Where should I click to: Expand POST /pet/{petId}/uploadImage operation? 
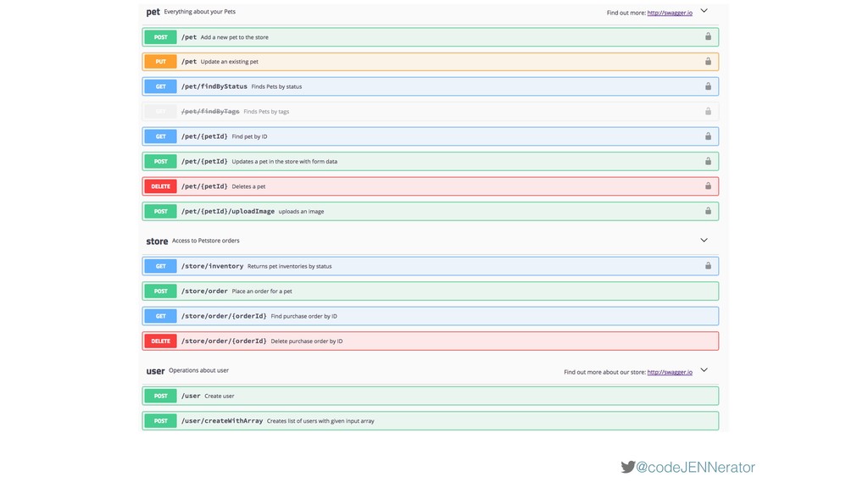pos(430,211)
